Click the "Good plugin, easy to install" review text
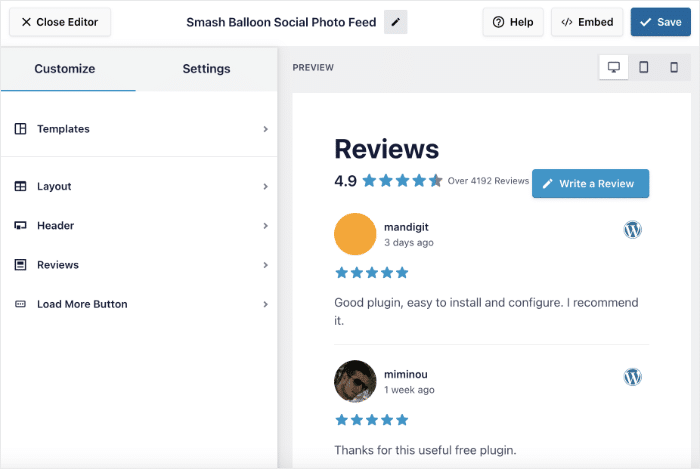The width and height of the screenshot is (700, 469). [x=486, y=311]
